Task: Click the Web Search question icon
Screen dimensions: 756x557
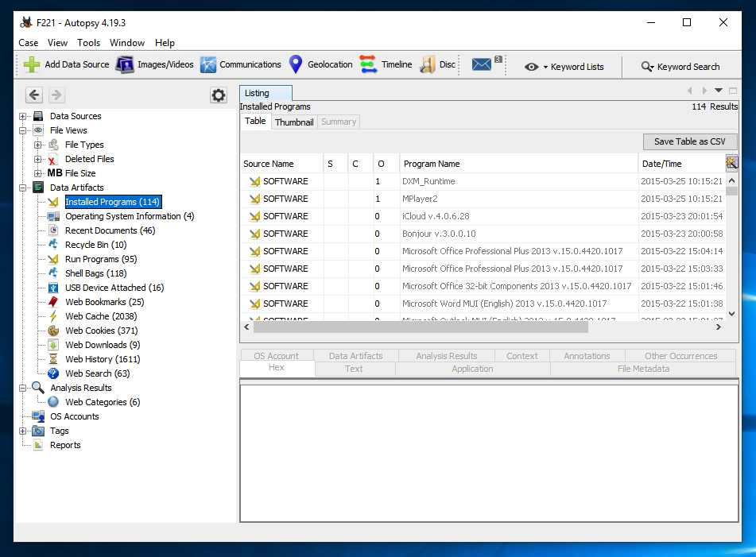Action: point(53,373)
